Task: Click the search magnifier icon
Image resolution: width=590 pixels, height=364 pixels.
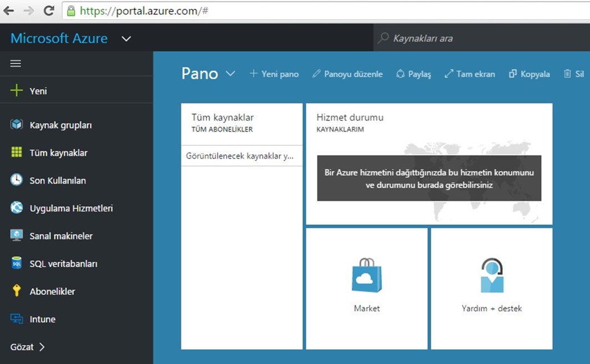Action: pos(383,38)
